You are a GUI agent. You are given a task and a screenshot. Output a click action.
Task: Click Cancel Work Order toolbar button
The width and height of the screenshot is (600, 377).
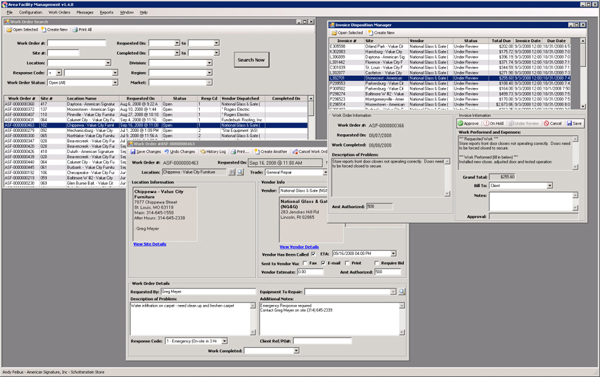(x=310, y=152)
